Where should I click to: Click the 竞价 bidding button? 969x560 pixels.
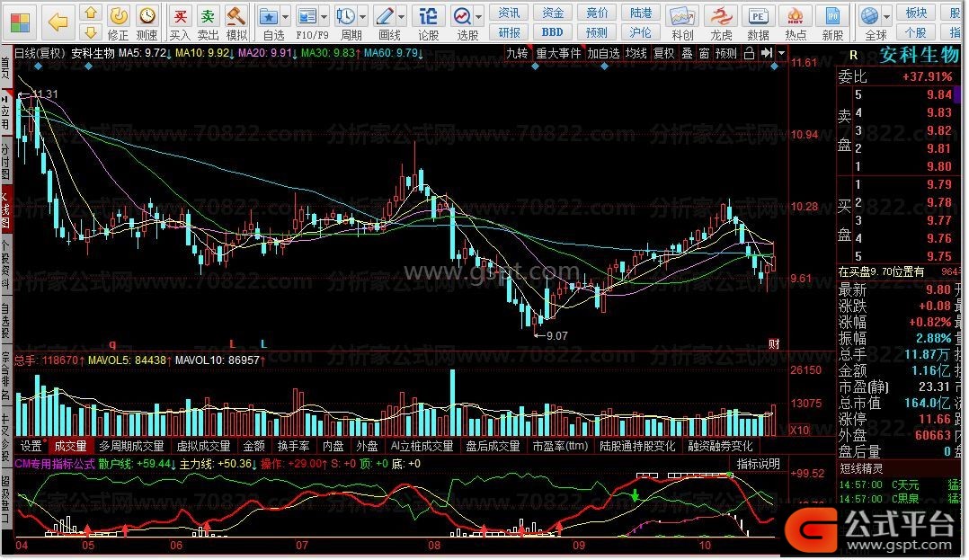click(597, 13)
